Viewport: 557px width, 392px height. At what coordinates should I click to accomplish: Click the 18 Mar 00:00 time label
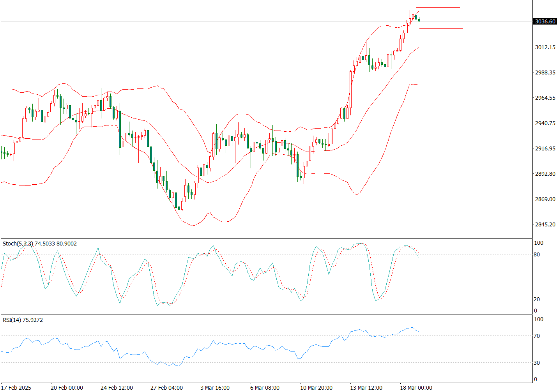tap(416, 387)
